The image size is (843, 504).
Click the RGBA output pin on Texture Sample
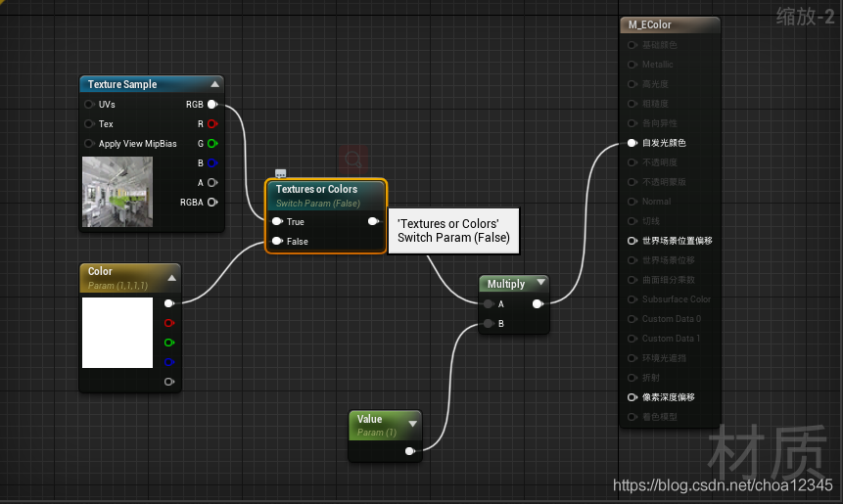tap(212, 202)
